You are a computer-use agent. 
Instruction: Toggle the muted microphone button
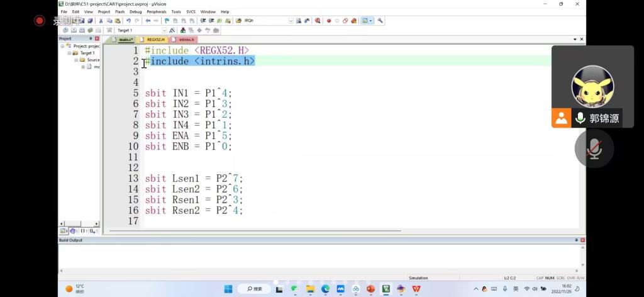click(594, 148)
